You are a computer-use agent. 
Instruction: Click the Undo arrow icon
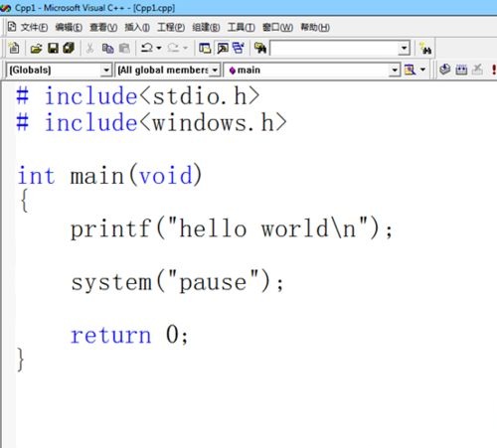coord(147,49)
